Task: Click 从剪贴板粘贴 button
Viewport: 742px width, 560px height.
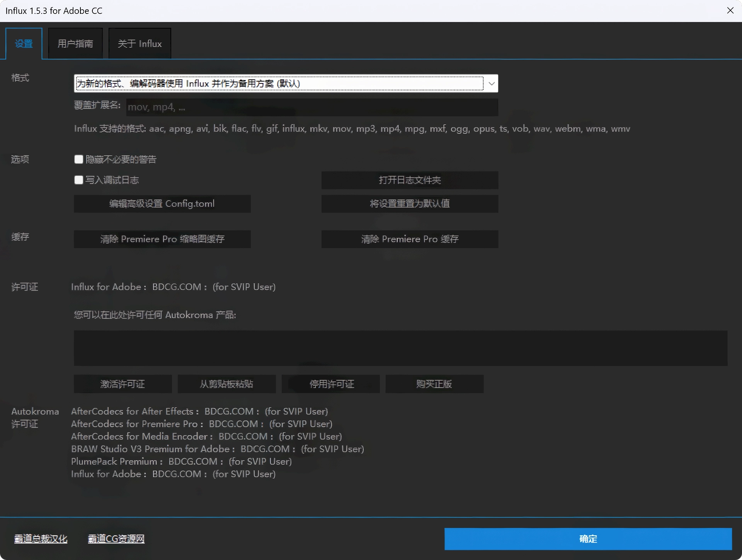Action: coord(227,384)
